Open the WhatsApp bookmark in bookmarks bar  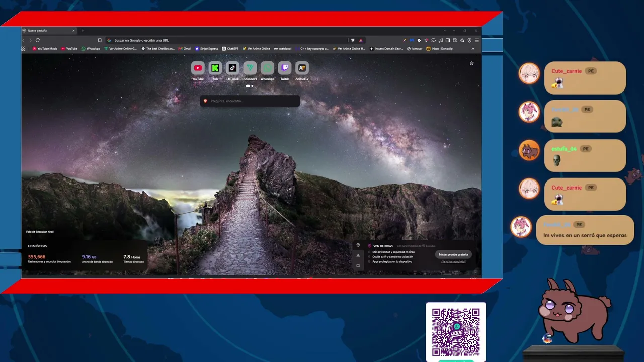tap(91, 49)
